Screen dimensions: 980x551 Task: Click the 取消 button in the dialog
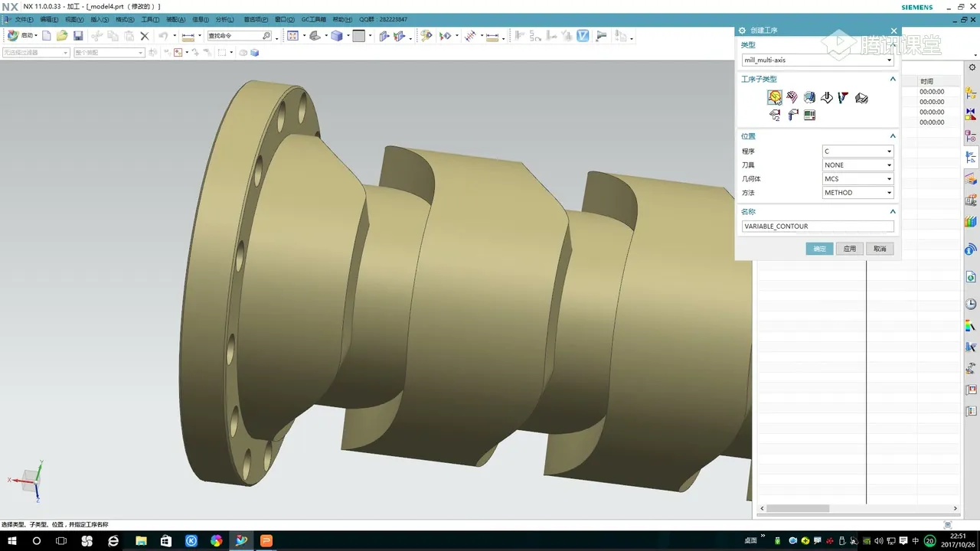880,249
